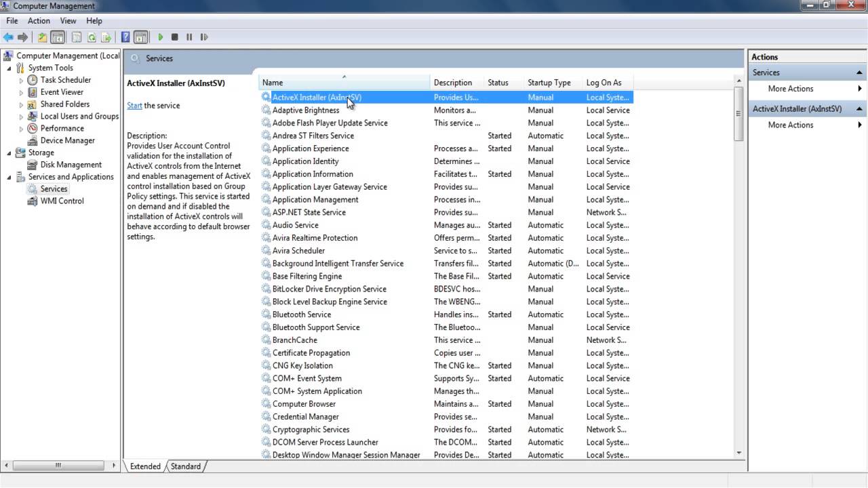Screen dimensions: 868x488
Task: Click the Event Viewer icon in tree
Action: point(33,92)
